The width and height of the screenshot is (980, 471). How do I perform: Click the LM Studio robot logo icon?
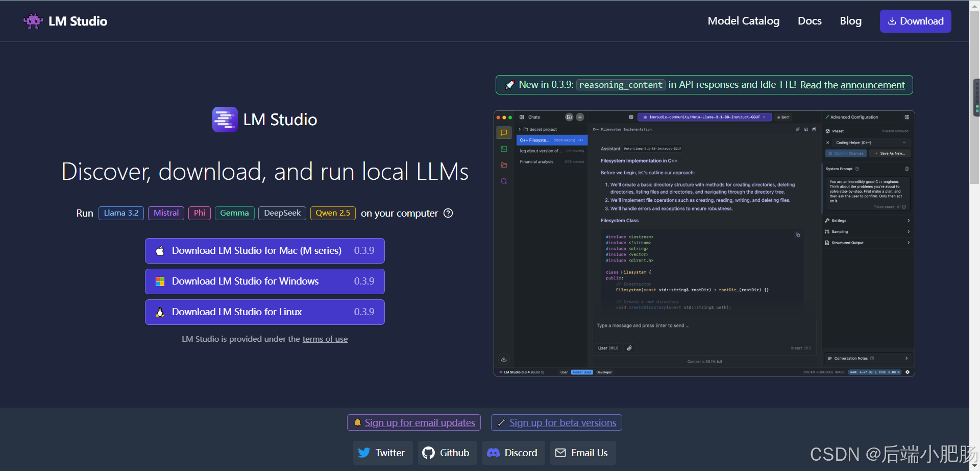[33, 21]
